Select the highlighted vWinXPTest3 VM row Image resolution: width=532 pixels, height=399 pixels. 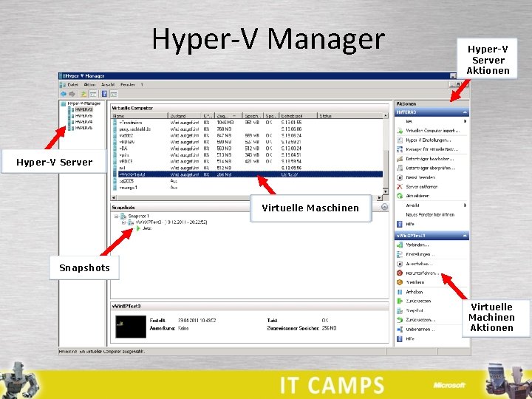coord(248,174)
